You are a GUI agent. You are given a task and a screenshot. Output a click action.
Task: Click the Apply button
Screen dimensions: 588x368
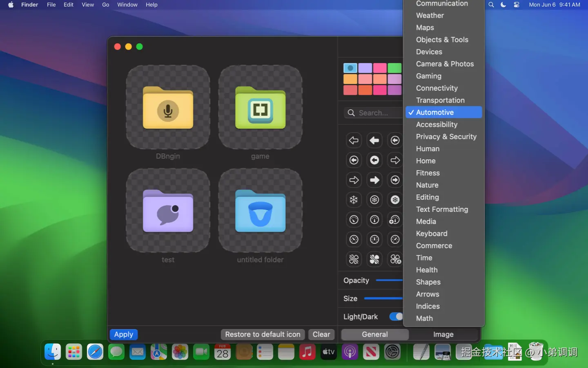[124, 334]
